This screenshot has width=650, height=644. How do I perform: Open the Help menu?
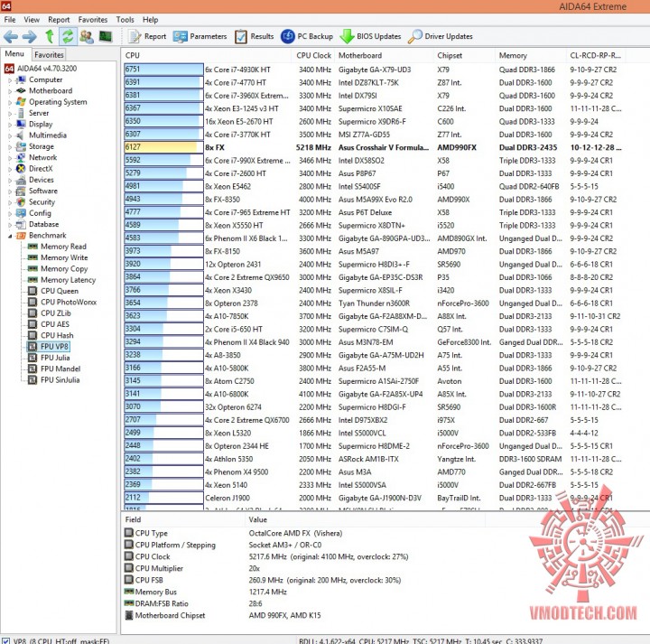pos(151,20)
